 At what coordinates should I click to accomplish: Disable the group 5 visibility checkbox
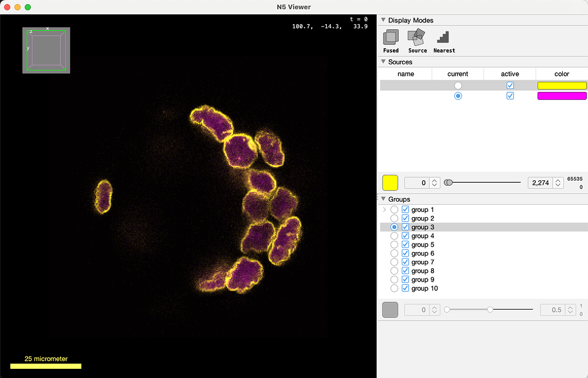pos(405,244)
